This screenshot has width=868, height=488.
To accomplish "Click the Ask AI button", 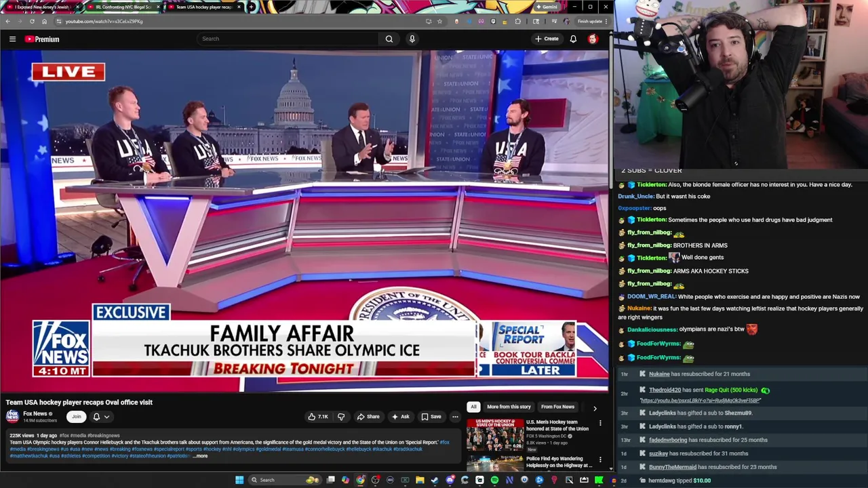I will (x=400, y=417).
